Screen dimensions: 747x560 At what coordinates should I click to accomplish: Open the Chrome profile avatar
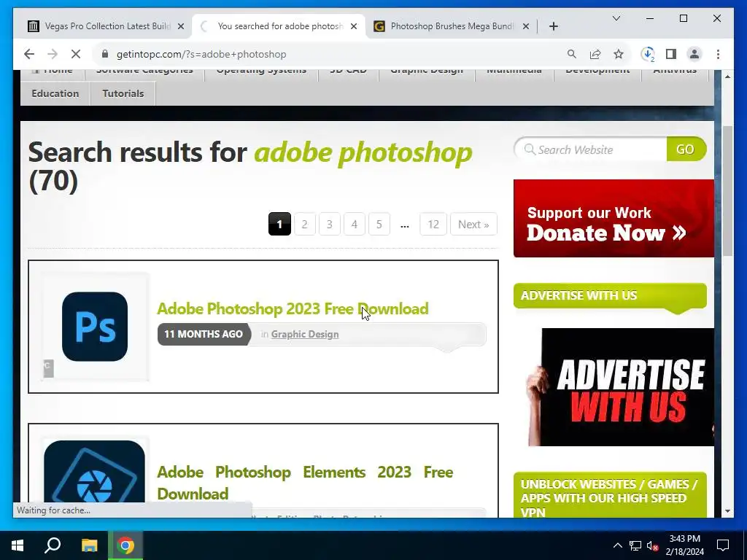tap(694, 54)
